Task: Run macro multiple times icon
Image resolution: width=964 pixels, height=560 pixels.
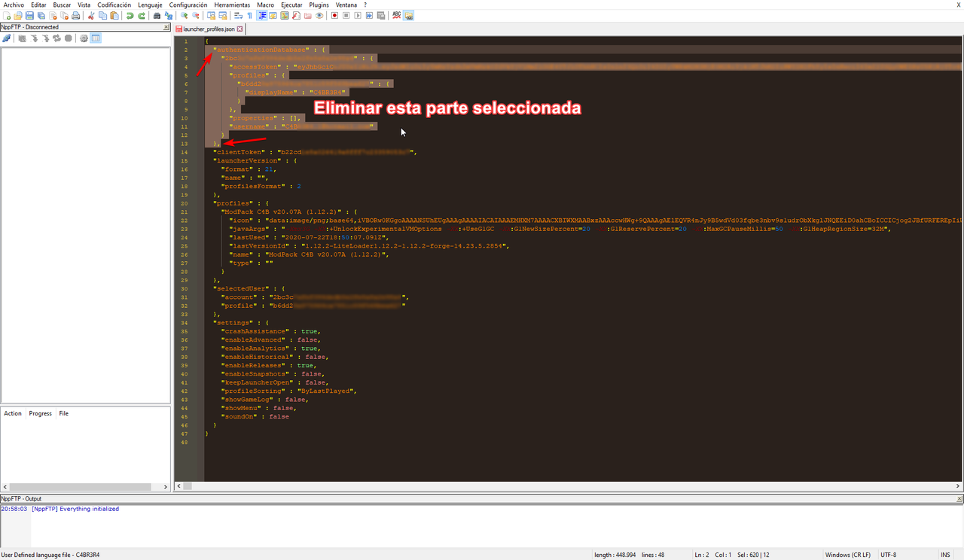Action: point(369,15)
